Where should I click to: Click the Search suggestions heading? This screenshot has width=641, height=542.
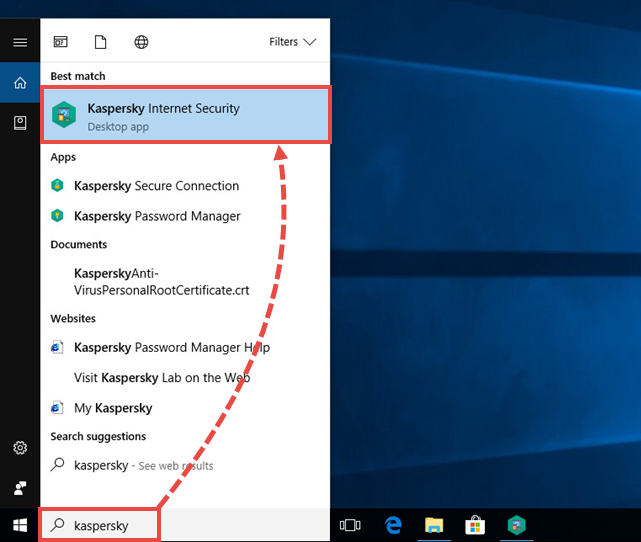pyautogui.click(x=98, y=437)
